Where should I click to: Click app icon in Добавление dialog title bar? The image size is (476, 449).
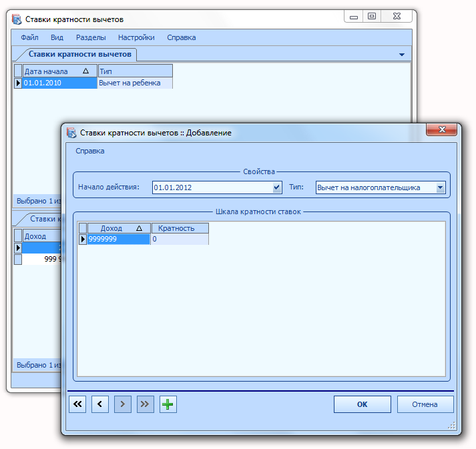(71, 133)
